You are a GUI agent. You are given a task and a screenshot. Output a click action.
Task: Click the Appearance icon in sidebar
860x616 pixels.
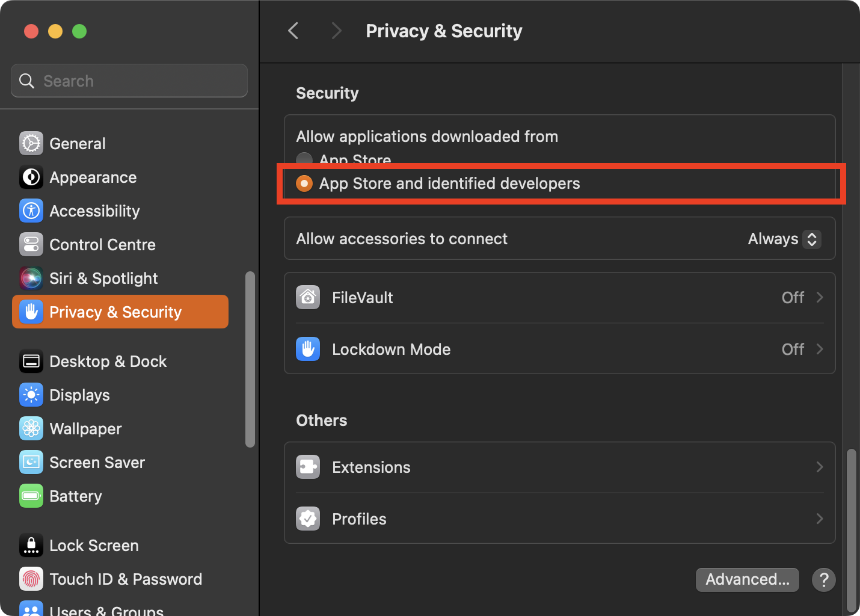(31, 177)
